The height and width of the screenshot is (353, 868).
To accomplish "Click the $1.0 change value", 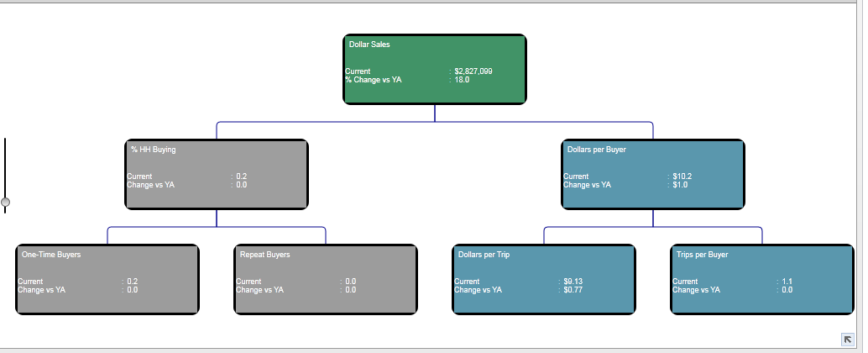I will [x=679, y=185].
